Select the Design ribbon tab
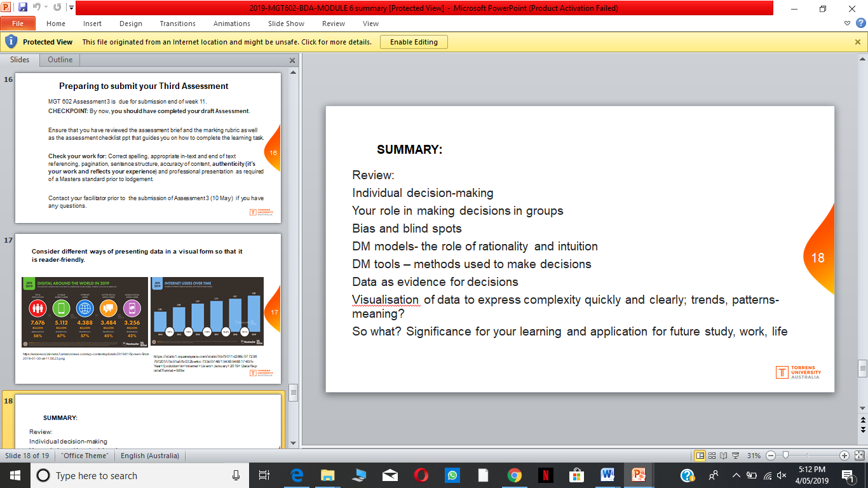The image size is (868, 488). pyautogui.click(x=131, y=24)
